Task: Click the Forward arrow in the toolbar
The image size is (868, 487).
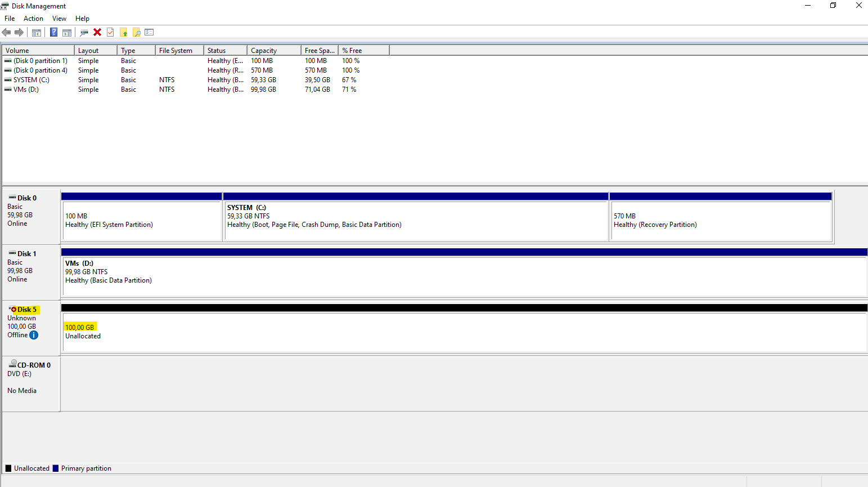Action: pyautogui.click(x=19, y=32)
